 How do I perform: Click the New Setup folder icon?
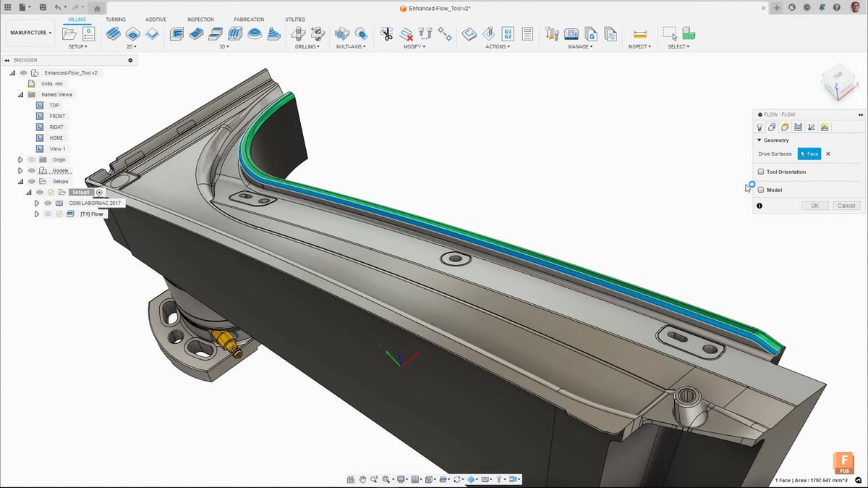69,33
